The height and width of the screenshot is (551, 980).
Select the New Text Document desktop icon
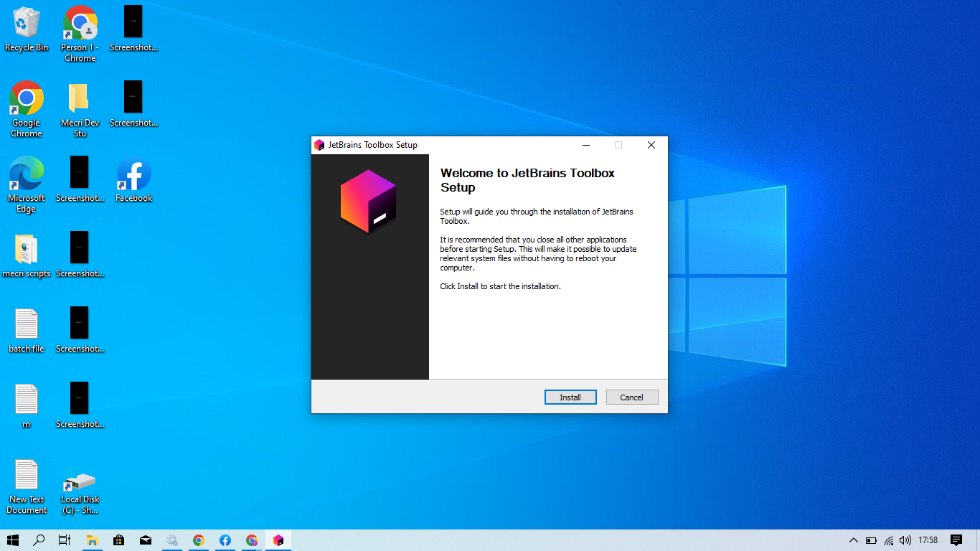(27, 486)
